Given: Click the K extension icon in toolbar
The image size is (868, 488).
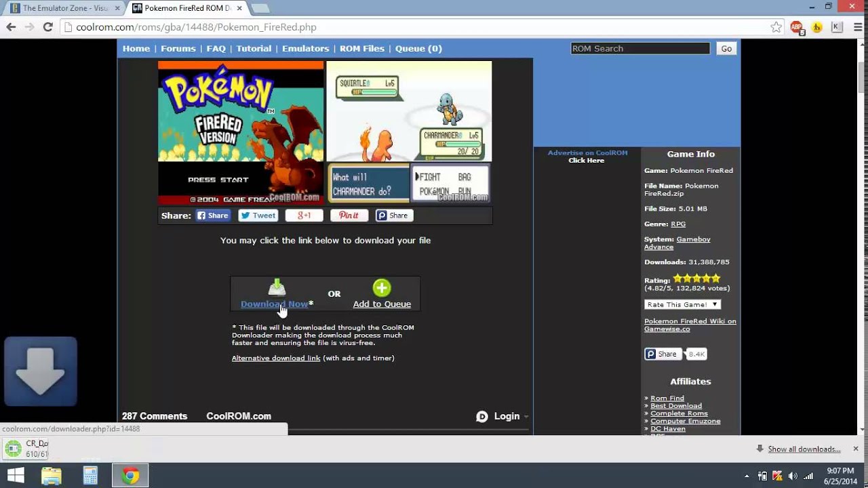Looking at the screenshot, I should click(837, 27).
